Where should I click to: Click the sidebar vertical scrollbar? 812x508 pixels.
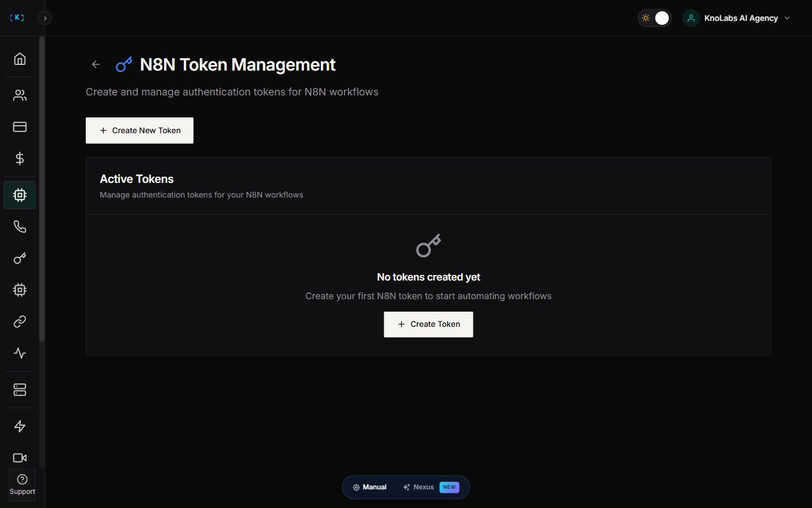42,189
